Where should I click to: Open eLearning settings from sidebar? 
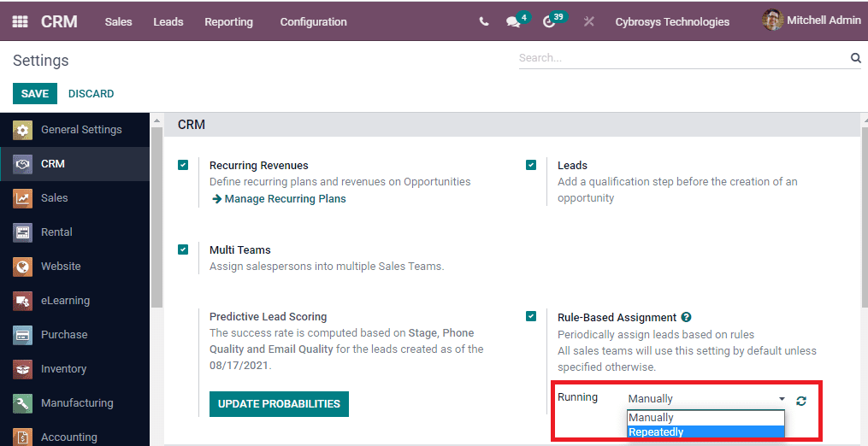coord(65,301)
